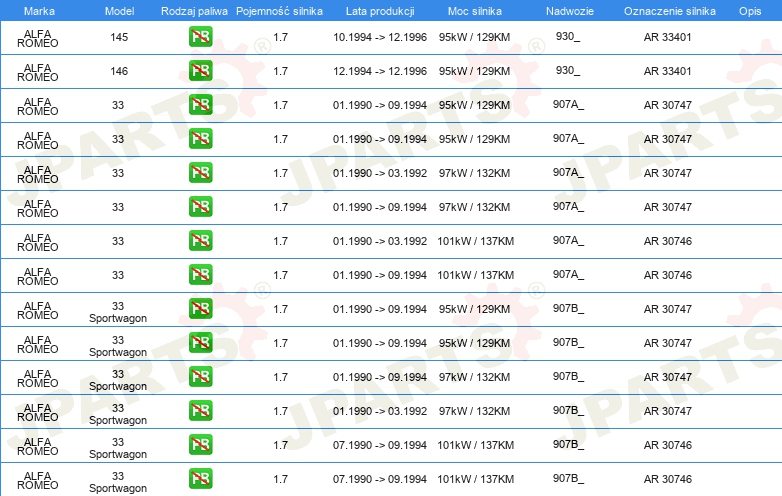
Task: Click engine code AR 33401 in the 145 row
Action: (667, 38)
